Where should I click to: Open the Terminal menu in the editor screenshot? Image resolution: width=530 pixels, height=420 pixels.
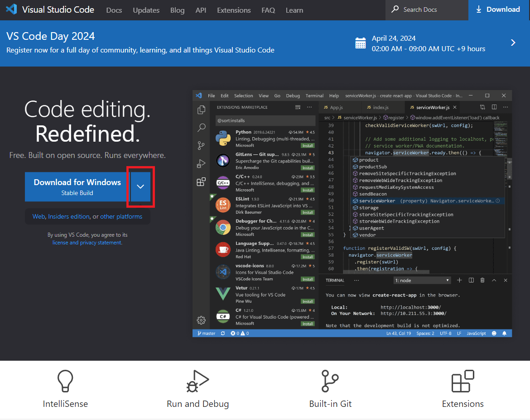(314, 95)
